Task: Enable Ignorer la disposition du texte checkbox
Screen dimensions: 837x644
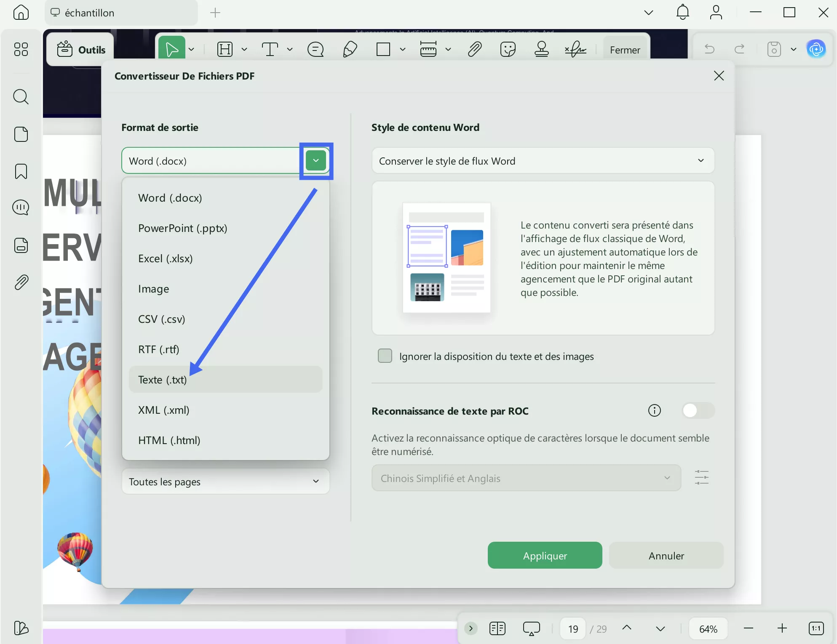Action: (385, 356)
